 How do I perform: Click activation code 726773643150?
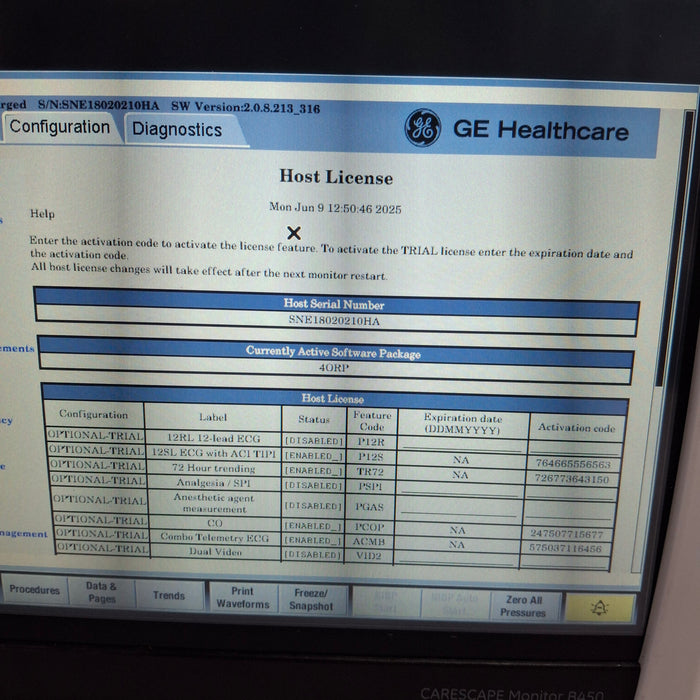[572, 479]
